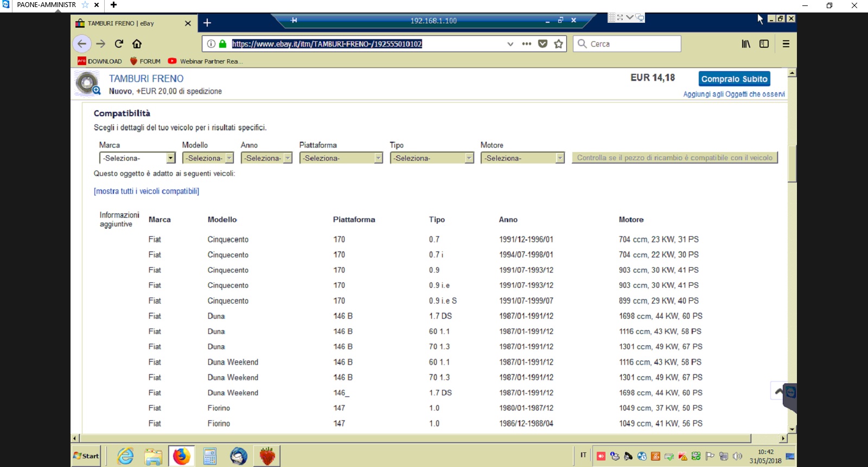Screen dimensions: 868x467
Task: Click the Compralo Subito button
Action: click(735, 79)
